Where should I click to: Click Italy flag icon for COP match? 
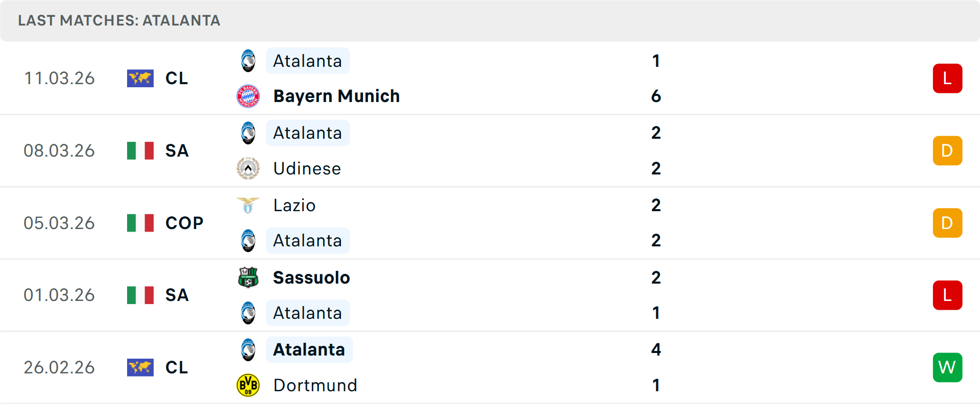(x=140, y=223)
